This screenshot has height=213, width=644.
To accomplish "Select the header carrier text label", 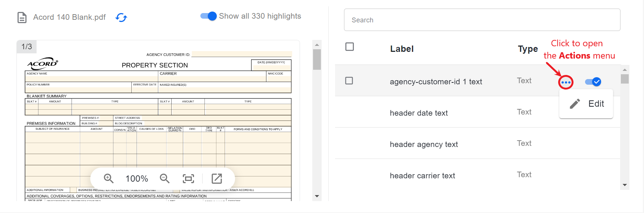I will [422, 176].
